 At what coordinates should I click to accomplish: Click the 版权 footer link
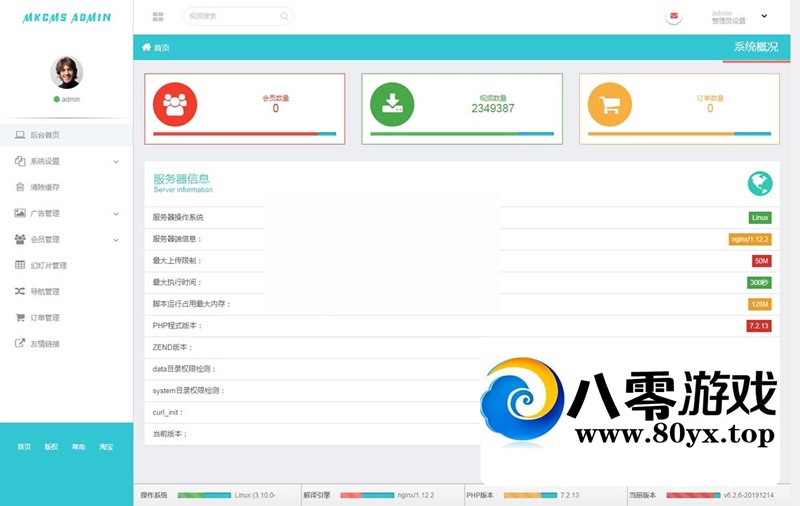point(52,446)
